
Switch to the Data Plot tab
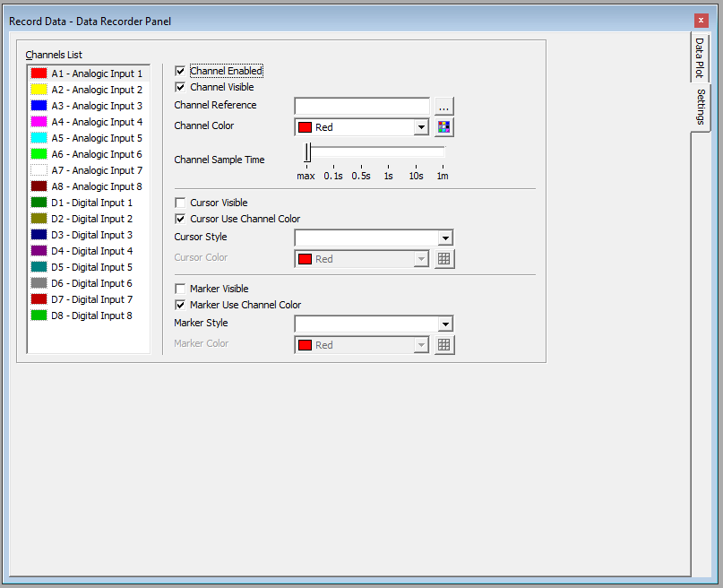click(701, 58)
